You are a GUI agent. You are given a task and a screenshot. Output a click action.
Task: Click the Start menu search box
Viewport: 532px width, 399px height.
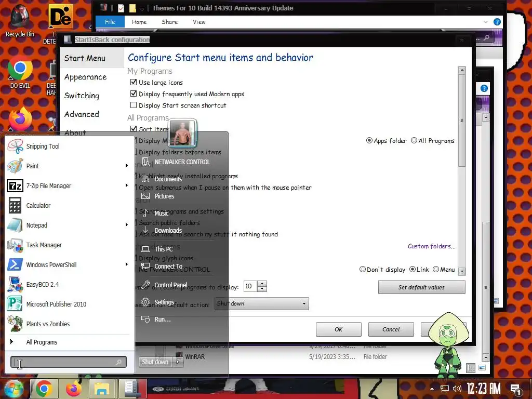pos(69,362)
